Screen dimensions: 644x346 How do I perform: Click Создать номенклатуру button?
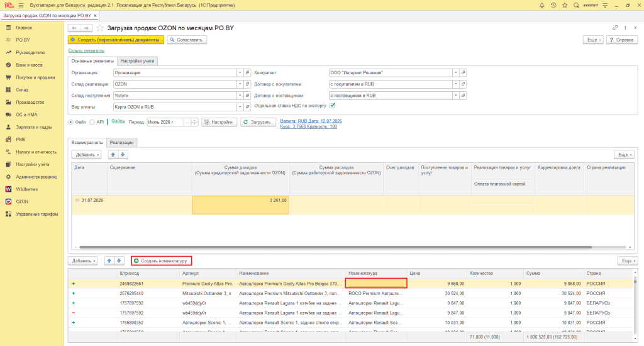click(162, 261)
